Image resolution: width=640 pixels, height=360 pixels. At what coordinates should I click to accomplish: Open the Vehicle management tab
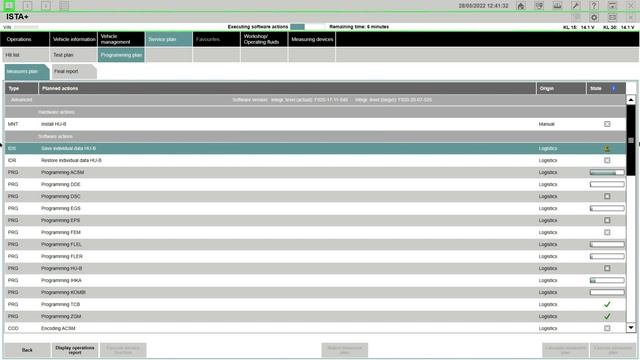tap(121, 39)
